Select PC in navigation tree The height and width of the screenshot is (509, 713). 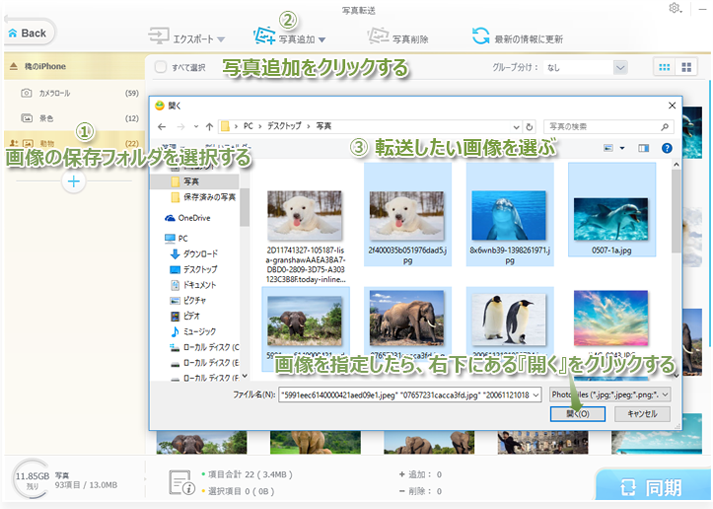176,238
